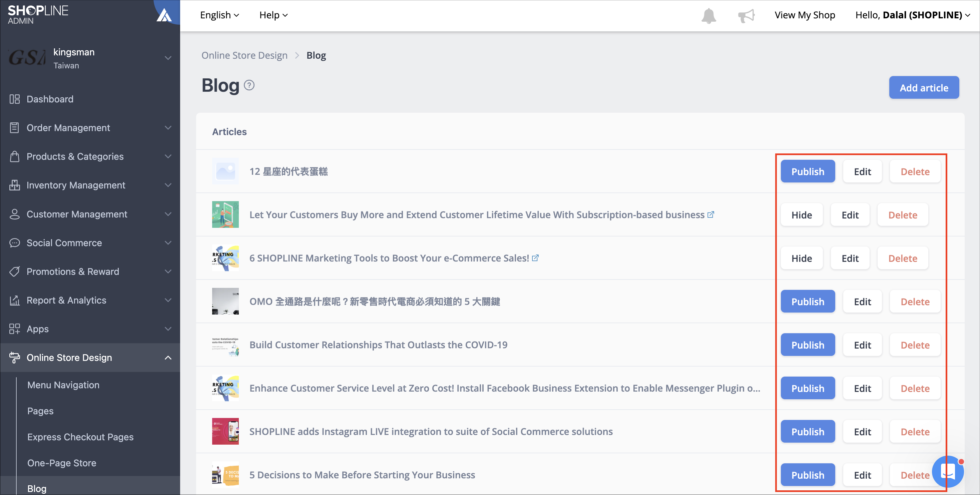980x495 pixels.
Task: Open thumbnail of 5 Decisions to Make article
Action: [225, 475]
